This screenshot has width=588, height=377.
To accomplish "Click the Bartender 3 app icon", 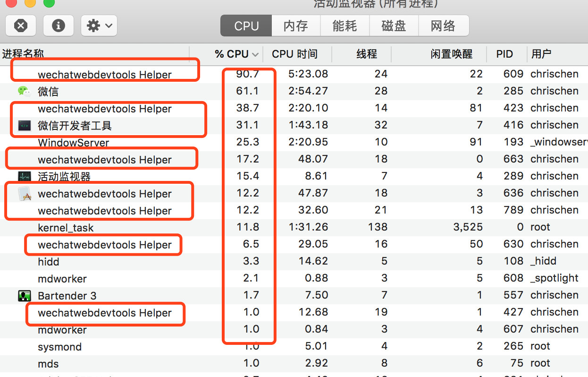I will [x=24, y=296].
